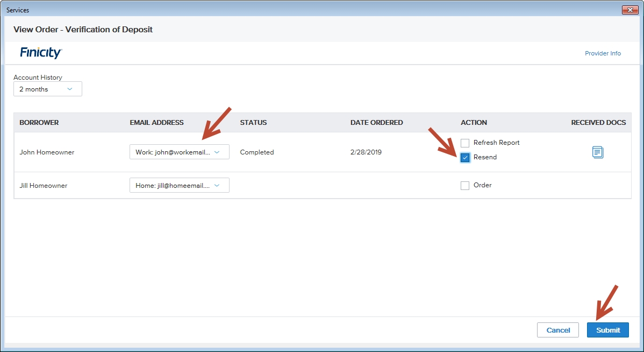This screenshot has height=352, width=644.
Task: Open John Homeowner's received documents icon
Action: 597,152
